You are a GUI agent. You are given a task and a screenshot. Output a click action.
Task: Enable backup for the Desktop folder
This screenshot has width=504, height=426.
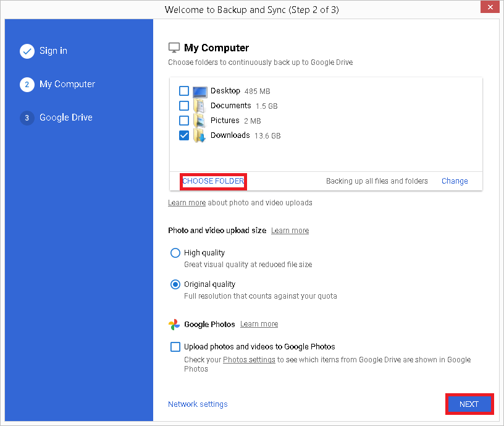click(x=183, y=91)
